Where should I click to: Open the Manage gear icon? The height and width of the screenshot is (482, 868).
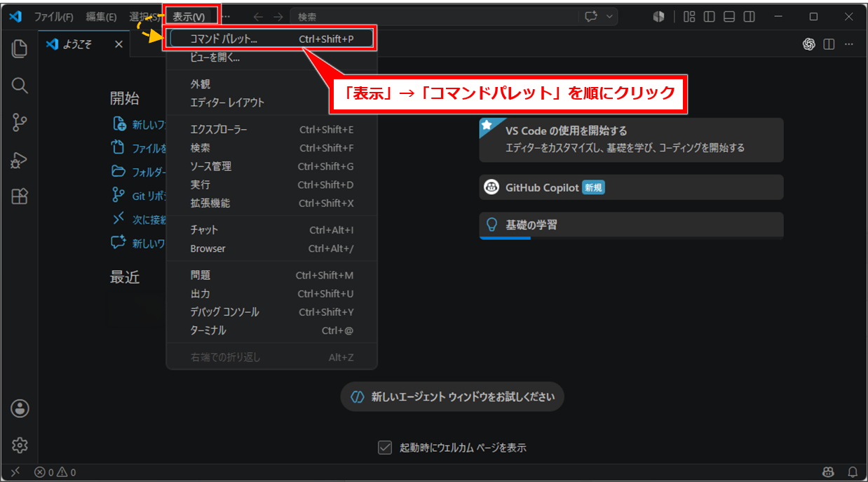[x=20, y=445]
